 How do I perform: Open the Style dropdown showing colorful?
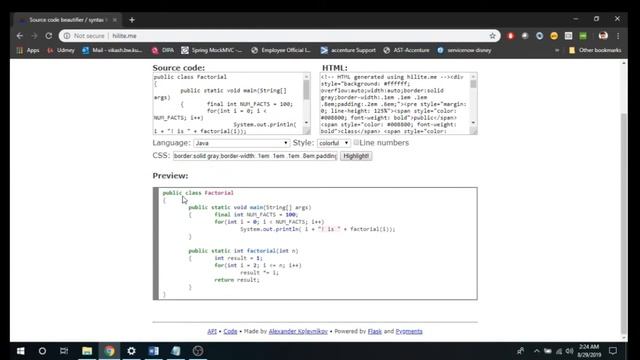pos(333,143)
